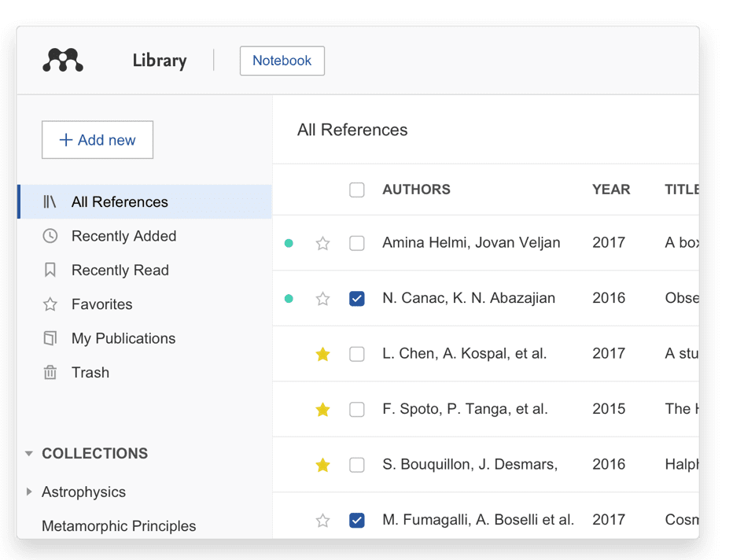Select My Publications in sidebar
The width and height of the screenshot is (733, 560).
pyautogui.click(x=145, y=338)
